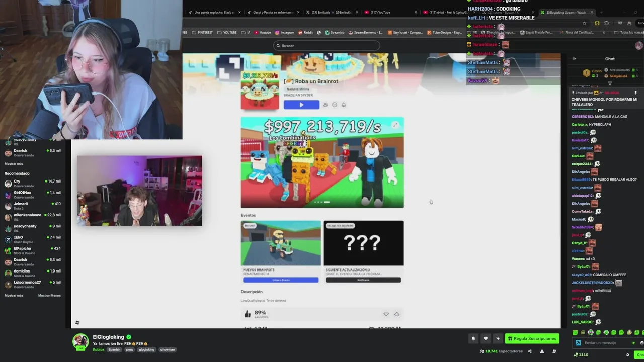644x362 pixels.
Task: Open recommended channel GirlOfNox
Action: [x=33, y=194]
